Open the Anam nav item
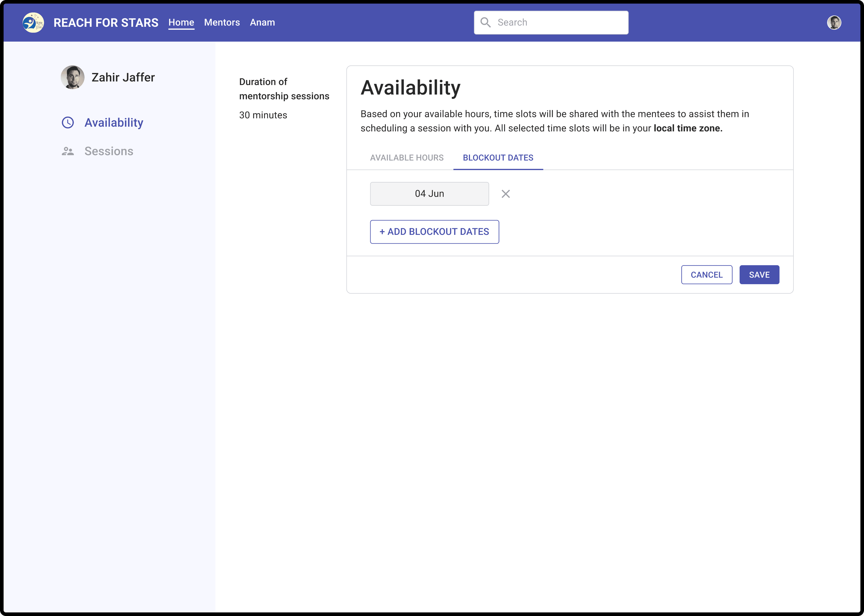Image resolution: width=864 pixels, height=616 pixels. point(262,22)
